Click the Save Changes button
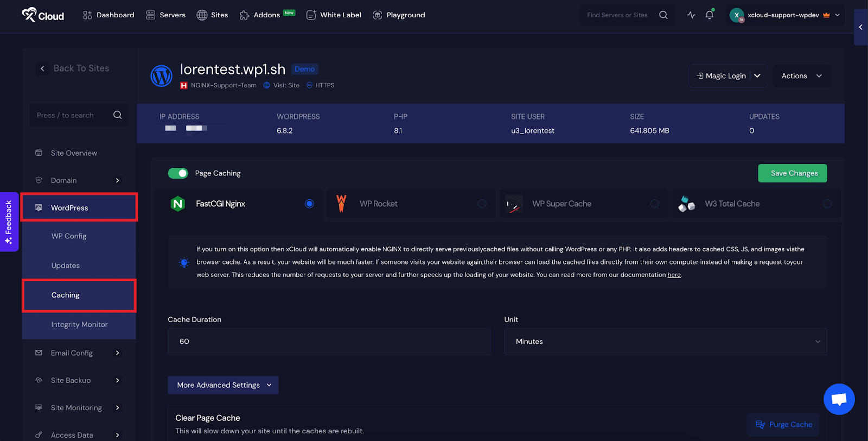The image size is (868, 441). (792, 173)
